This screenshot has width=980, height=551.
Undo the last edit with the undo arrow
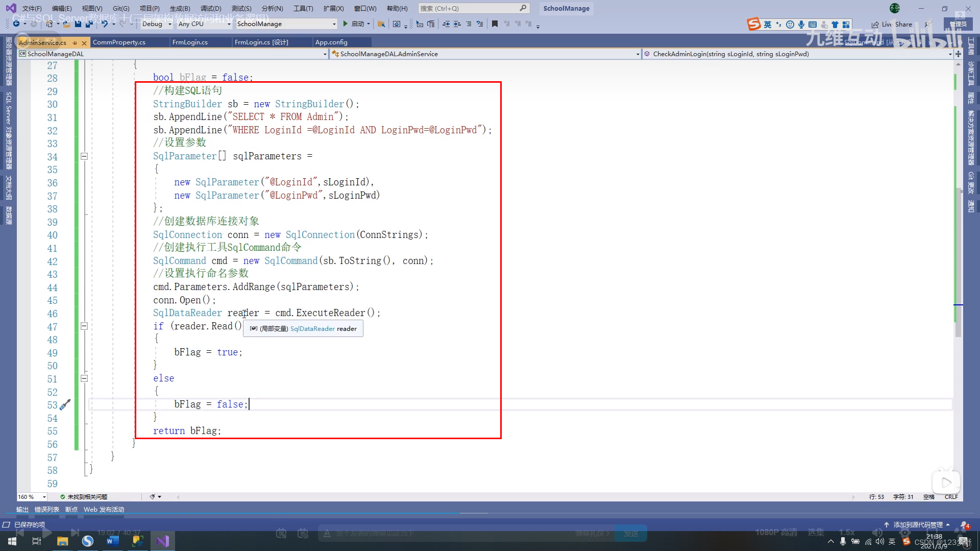tap(105, 24)
